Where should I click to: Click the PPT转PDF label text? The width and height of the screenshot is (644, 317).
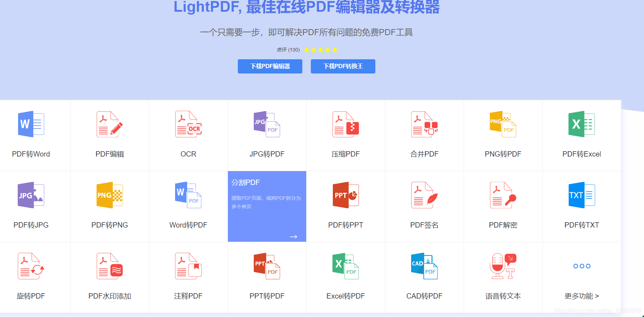click(x=267, y=296)
